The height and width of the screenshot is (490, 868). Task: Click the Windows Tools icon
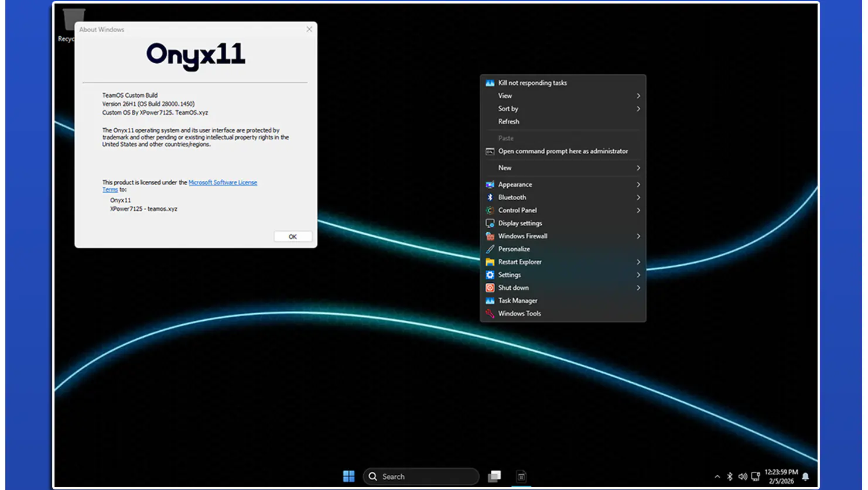pos(490,313)
